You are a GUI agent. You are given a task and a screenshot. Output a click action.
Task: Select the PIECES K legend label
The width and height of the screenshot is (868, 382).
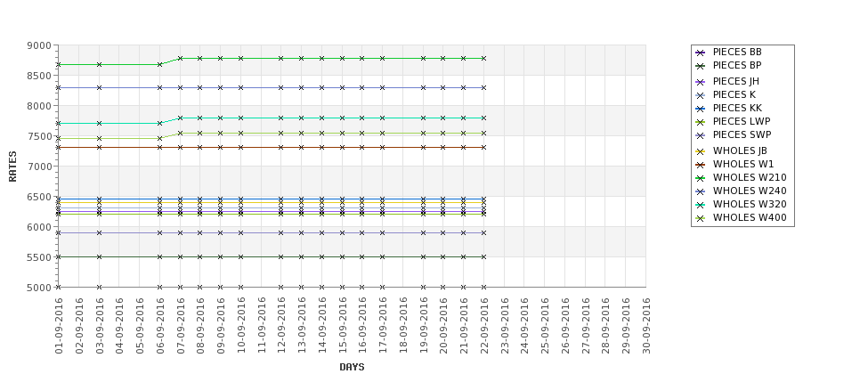coord(734,94)
